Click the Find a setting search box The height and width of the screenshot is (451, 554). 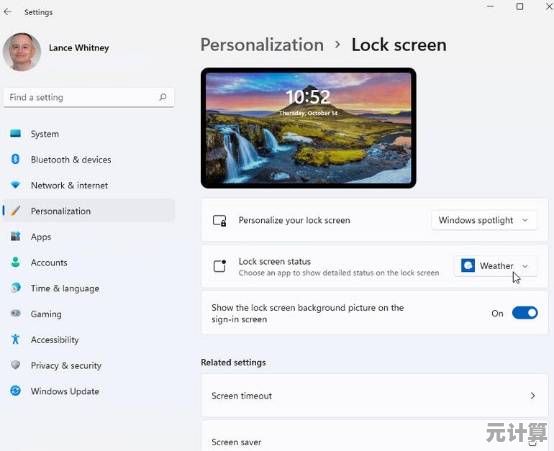pyautogui.click(x=89, y=97)
